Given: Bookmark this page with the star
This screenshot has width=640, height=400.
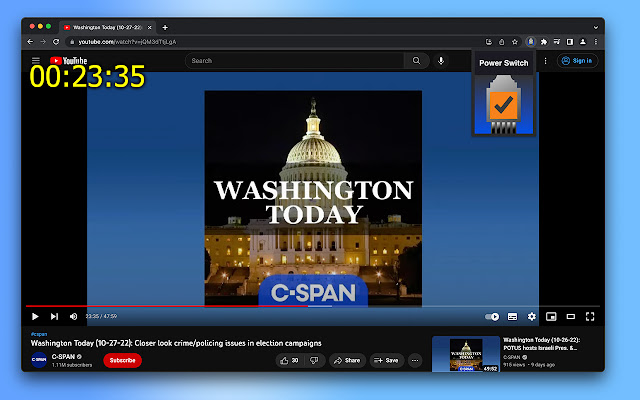Looking at the screenshot, I should point(515,42).
